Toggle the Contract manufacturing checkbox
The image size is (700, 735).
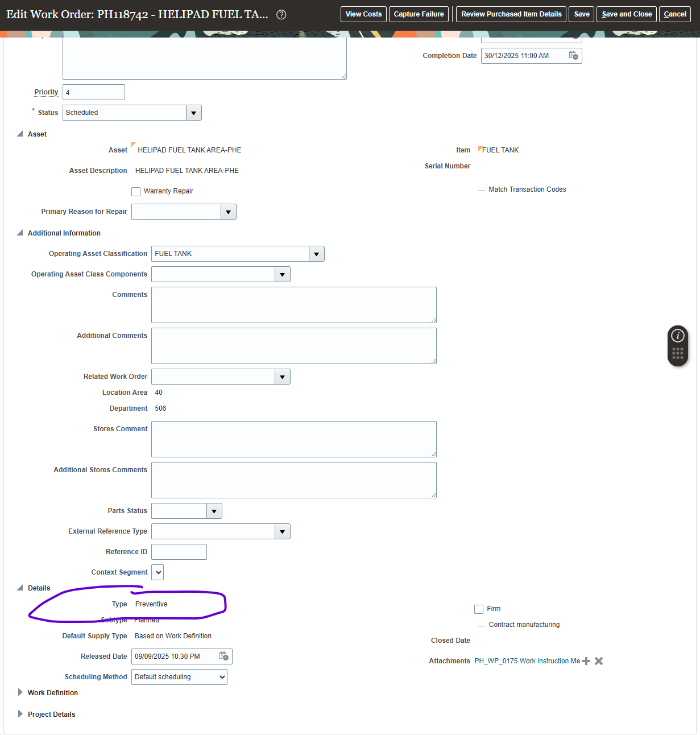coord(481,624)
